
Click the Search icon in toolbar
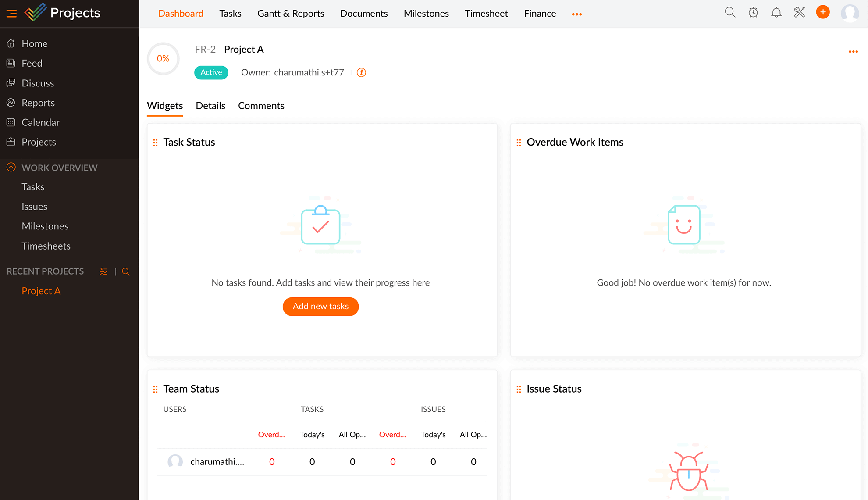730,13
